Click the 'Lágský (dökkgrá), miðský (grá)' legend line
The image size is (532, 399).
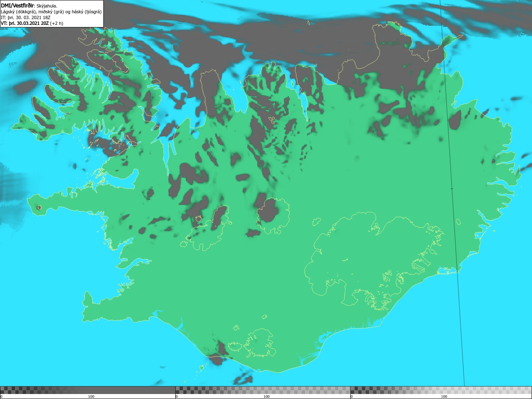coord(51,12)
